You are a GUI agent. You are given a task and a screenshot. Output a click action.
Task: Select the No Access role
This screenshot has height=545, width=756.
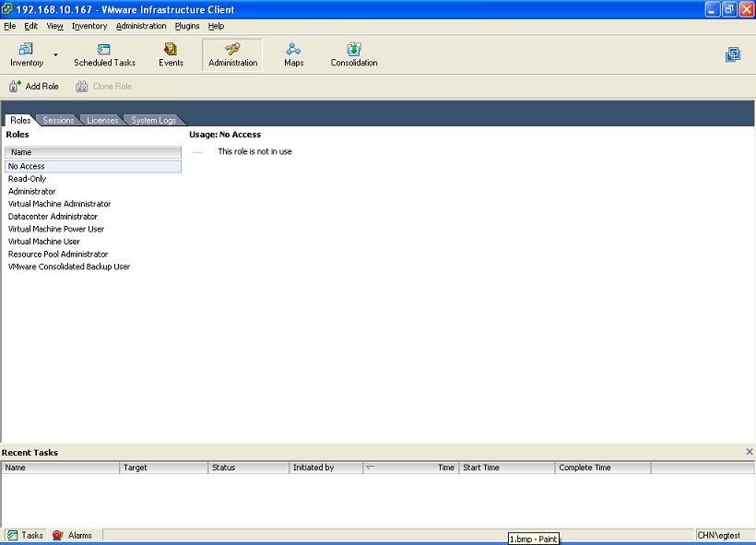(x=93, y=166)
